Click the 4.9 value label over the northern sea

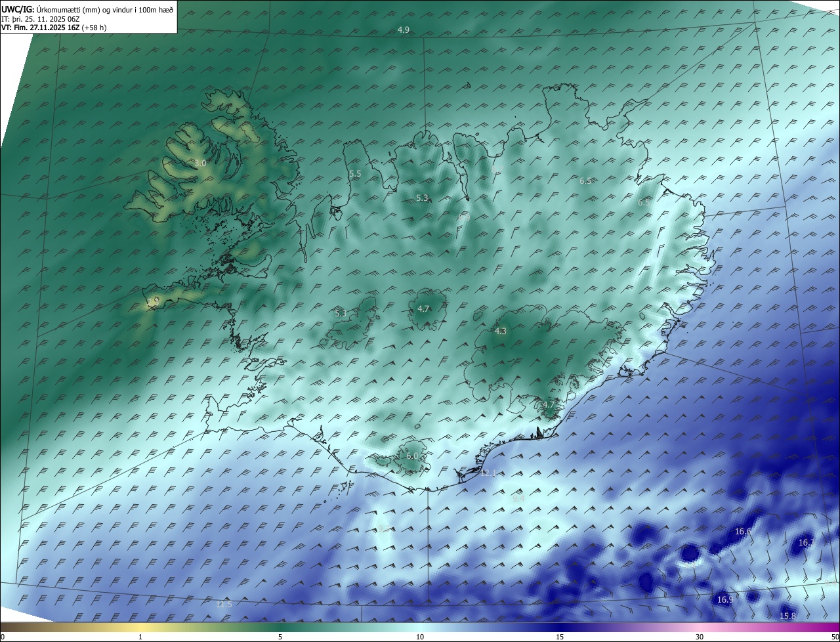click(404, 30)
